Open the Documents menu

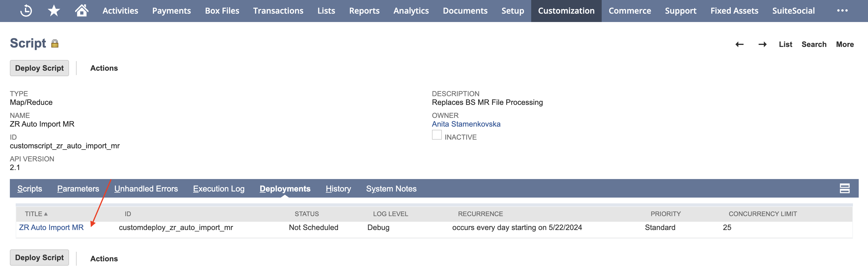click(465, 11)
